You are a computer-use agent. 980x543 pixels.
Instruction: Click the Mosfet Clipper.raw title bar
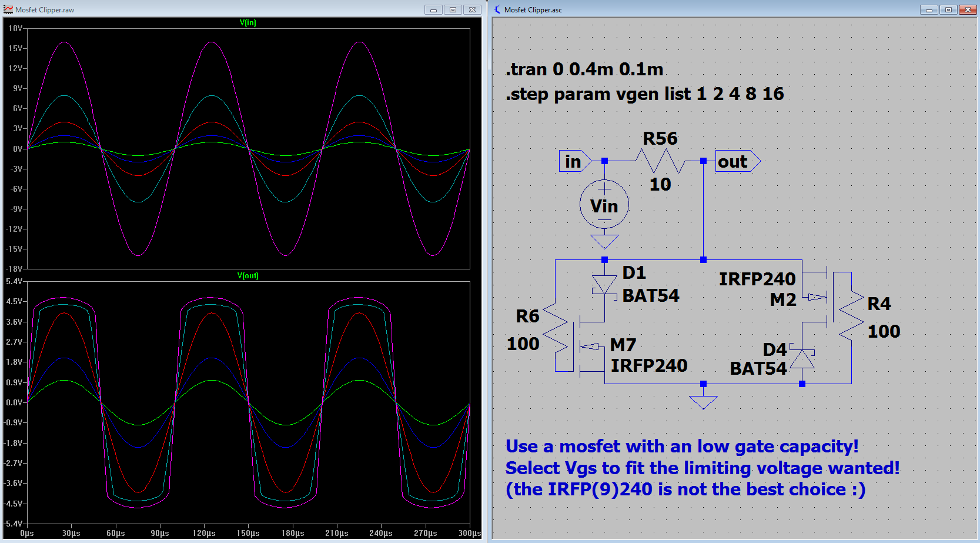tap(242, 10)
